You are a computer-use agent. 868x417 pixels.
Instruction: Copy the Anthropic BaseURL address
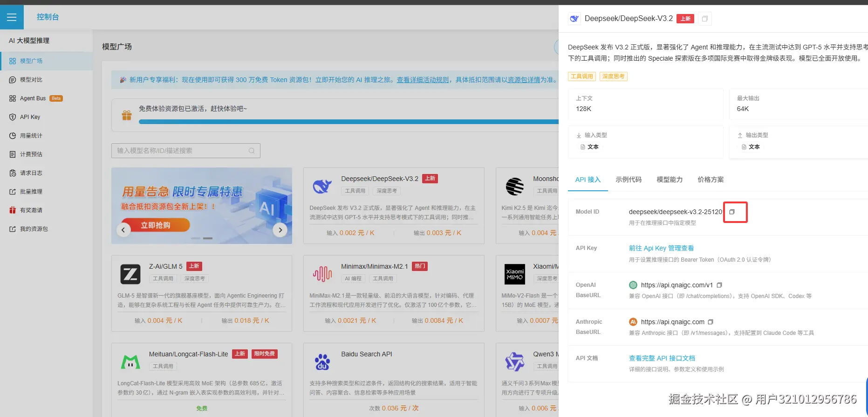(711, 322)
